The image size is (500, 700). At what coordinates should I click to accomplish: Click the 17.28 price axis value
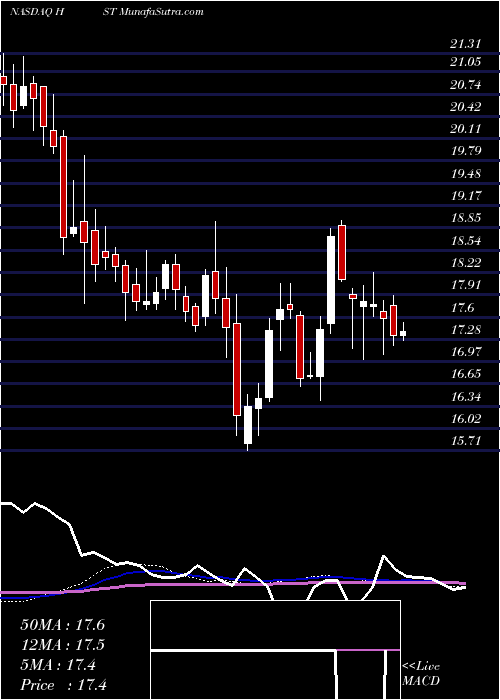pos(465,329)
